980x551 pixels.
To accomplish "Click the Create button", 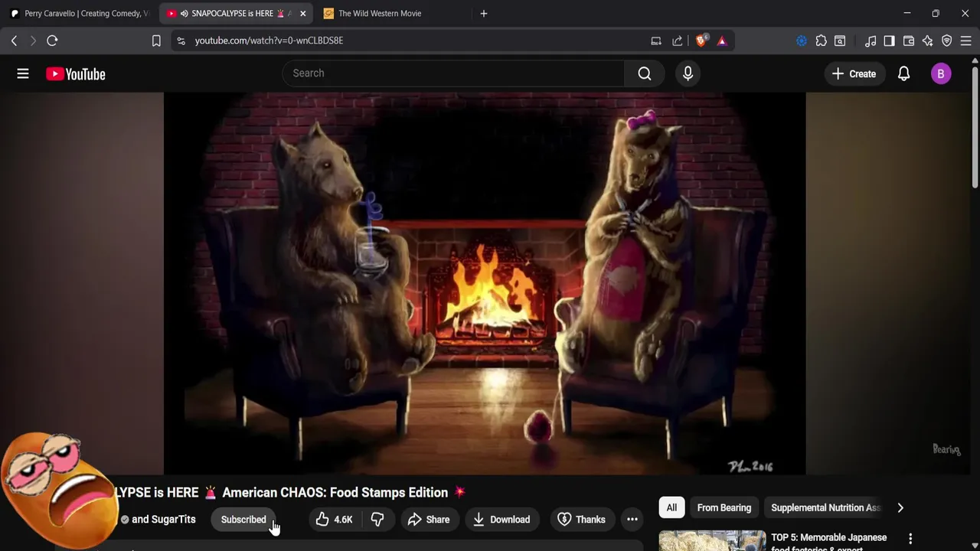I will (854, 73).
